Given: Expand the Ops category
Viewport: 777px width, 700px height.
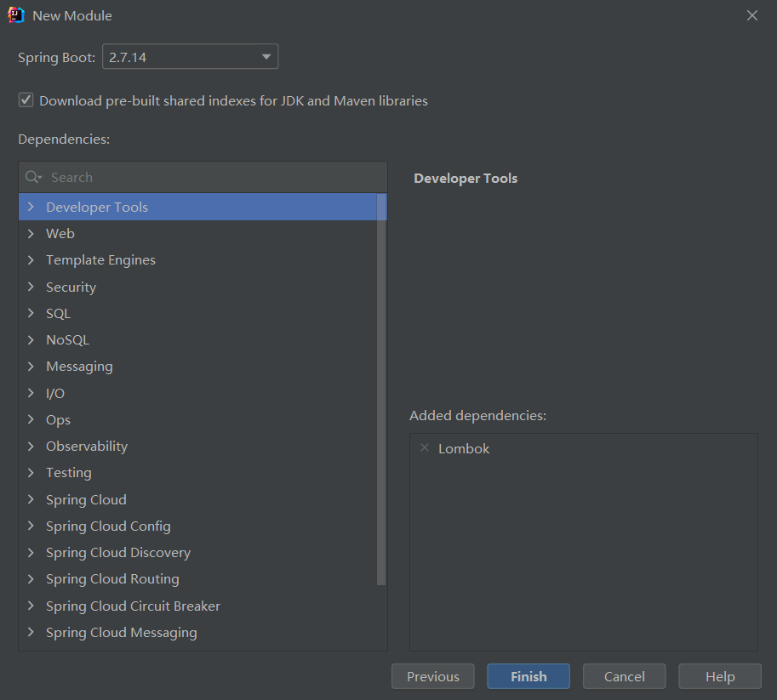Looking at the screenshot, I should (31, 419).
